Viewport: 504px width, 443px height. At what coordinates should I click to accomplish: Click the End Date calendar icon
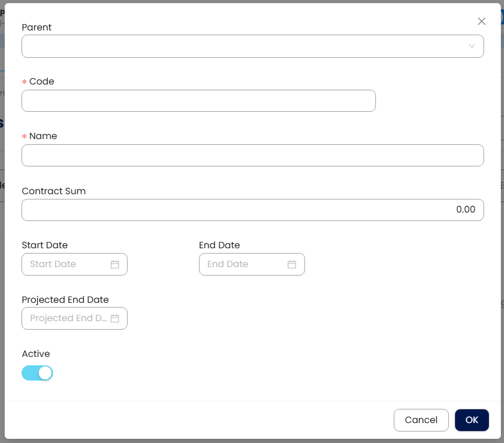(292, 265)
